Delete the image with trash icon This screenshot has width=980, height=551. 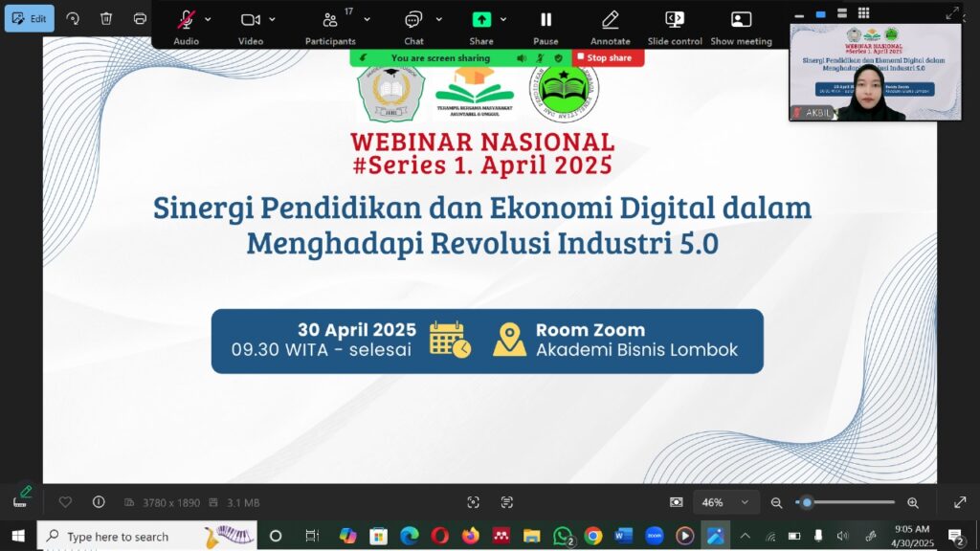106,18
